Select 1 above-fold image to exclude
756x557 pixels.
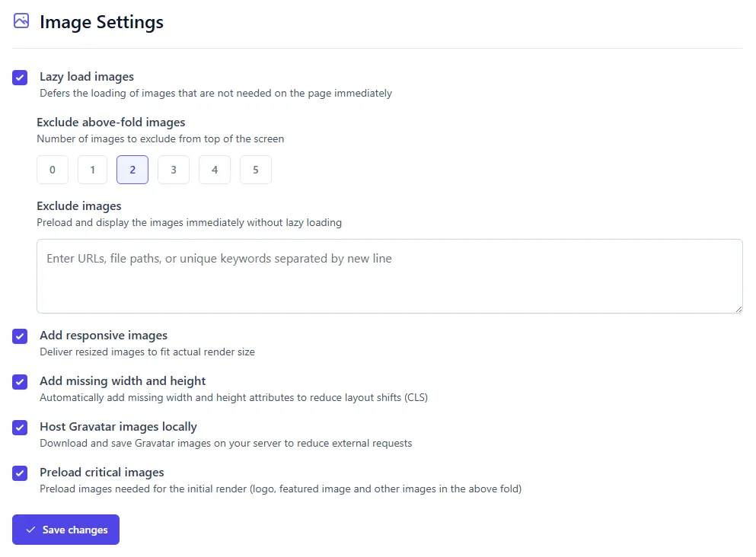(x=93, y=170)
